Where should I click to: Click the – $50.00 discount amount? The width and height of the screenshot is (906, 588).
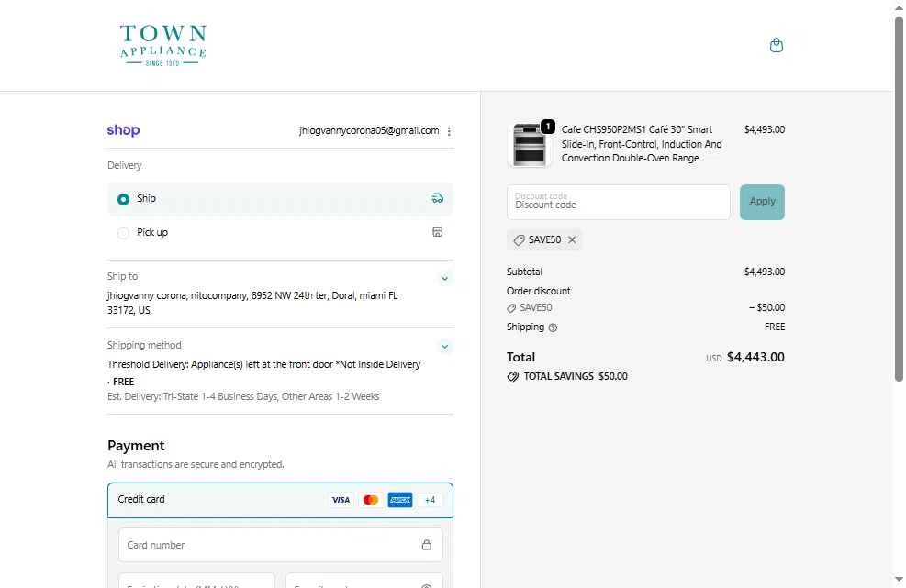(x=766, y=307)
